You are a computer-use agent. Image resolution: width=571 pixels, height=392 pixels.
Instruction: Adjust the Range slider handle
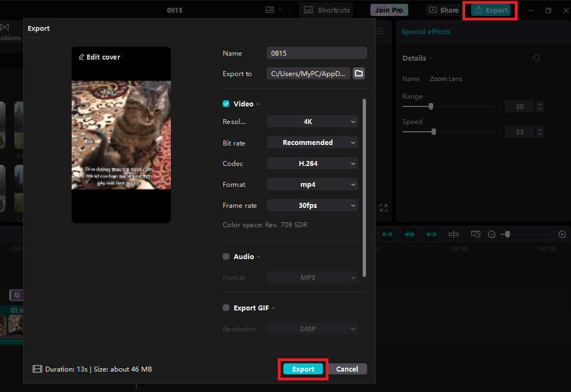431,106
